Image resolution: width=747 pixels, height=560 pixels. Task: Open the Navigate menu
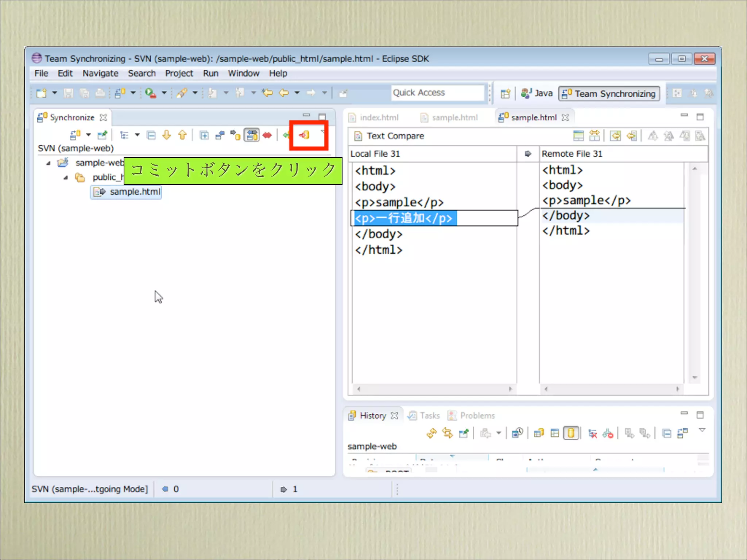click(x=100, y=73)
